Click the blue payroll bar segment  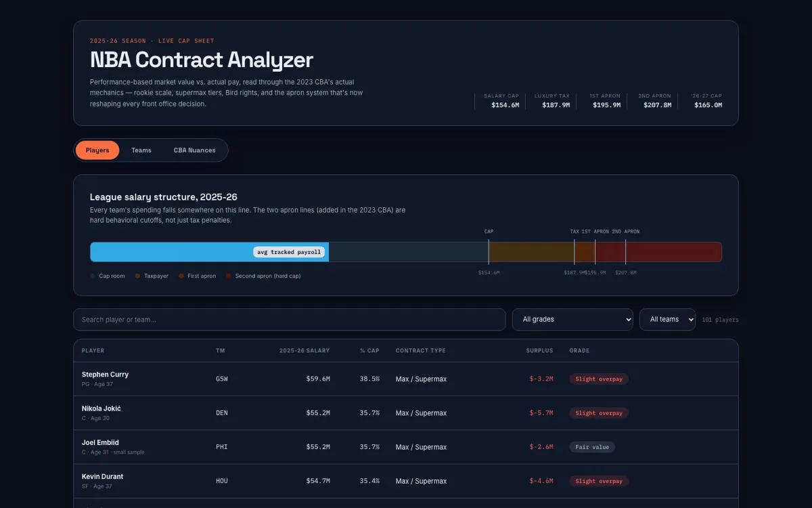(x=210, y=252)
